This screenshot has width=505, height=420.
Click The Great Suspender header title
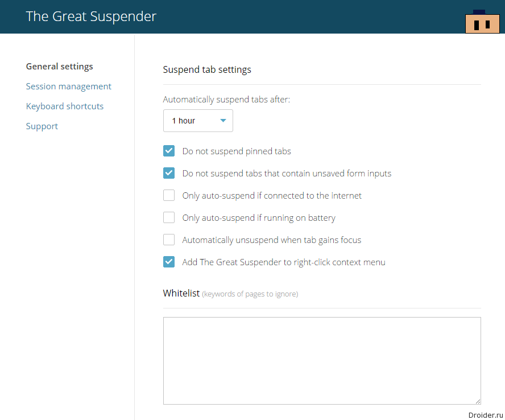click(x=91, y=17)
